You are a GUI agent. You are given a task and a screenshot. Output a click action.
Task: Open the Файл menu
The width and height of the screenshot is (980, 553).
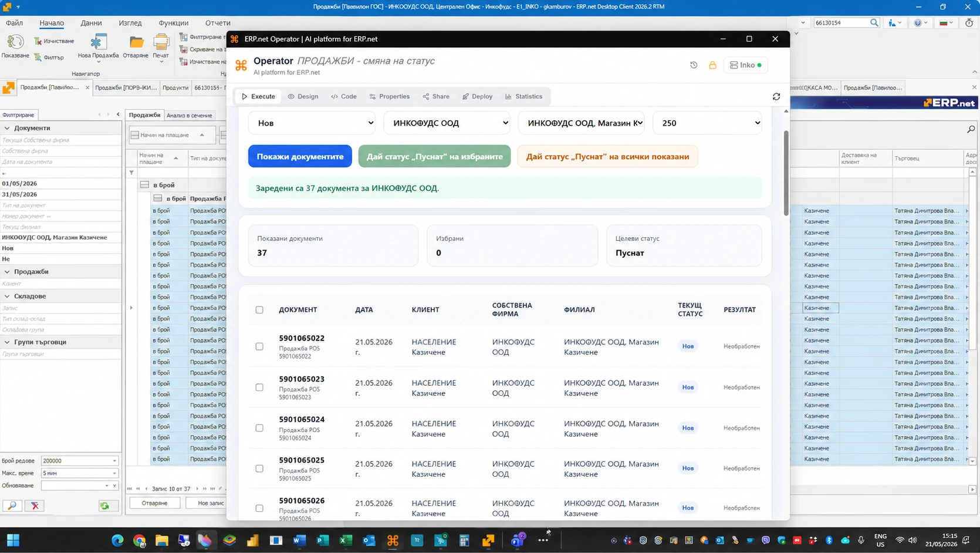point(14,23)
